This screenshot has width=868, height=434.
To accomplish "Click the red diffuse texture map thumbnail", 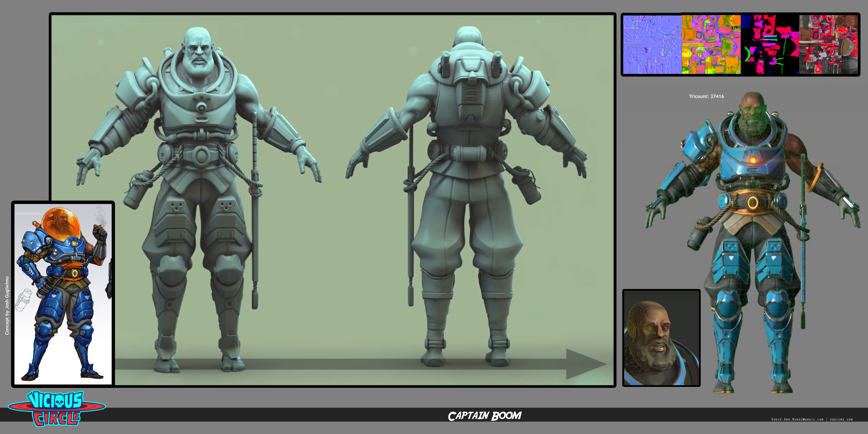I will click(829, 44).
